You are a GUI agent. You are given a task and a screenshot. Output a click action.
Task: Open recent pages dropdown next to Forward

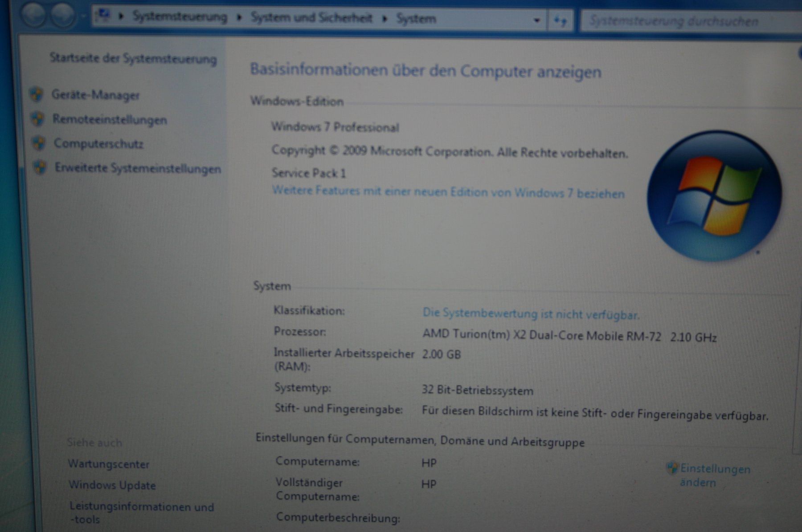pyautogui.click(x=83, y=15)
